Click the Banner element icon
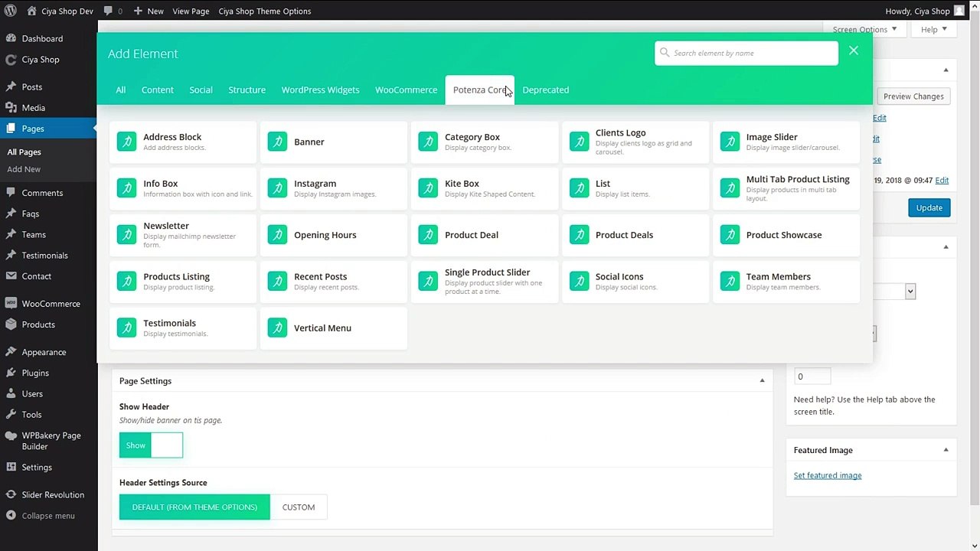This screenshot has height=551, width=980. [277, 142]
